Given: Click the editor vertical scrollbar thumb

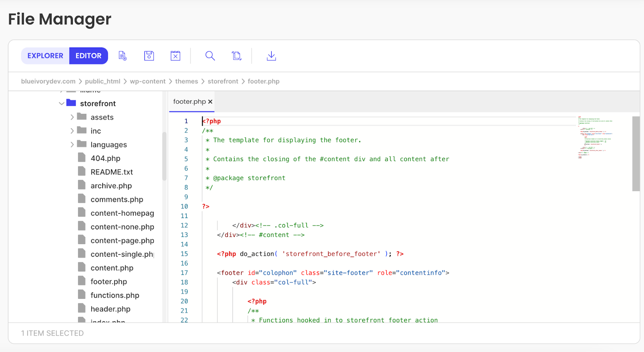Looking at the screenshot, I should coord(636,154).
